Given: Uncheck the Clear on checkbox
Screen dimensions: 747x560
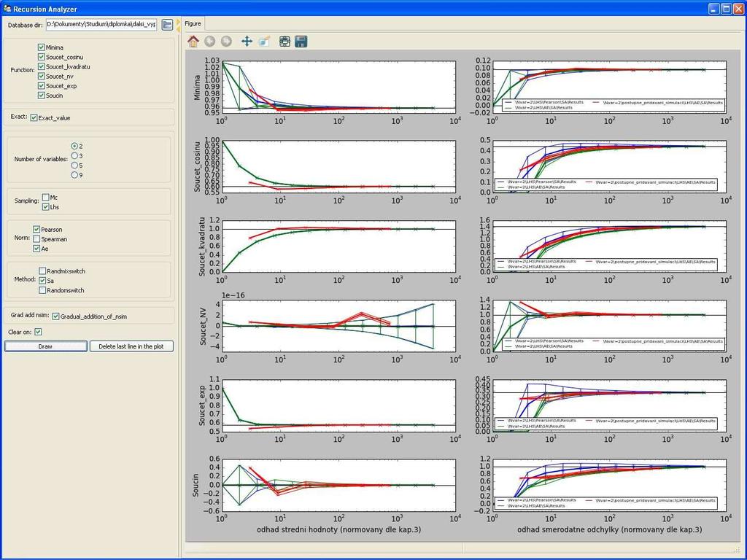Looking at the screenshot, I should (38, 332).
